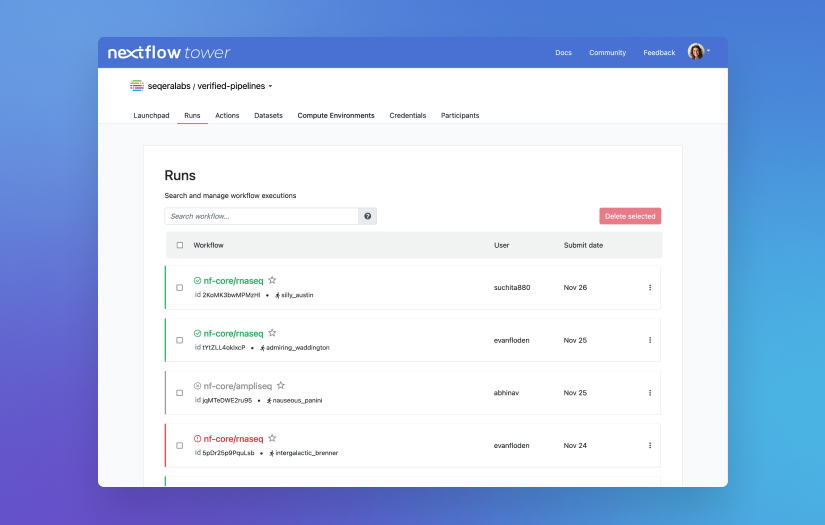The image size is (825, 525).
Task: Switch to the Launchpad tab
Action: [x=151, y=115]
